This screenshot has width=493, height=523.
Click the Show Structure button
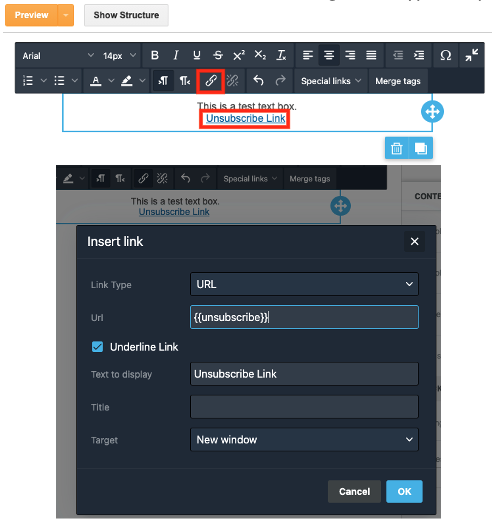pos(126,15)
